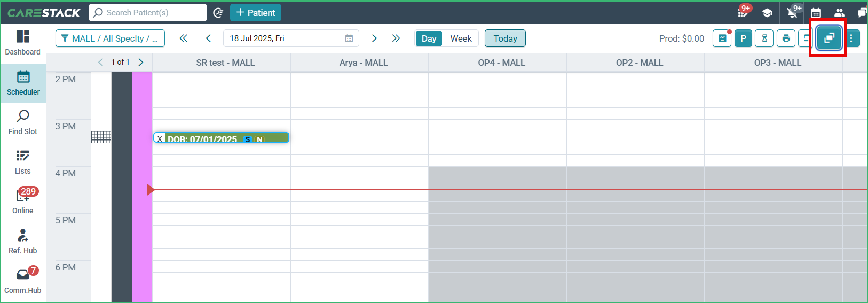Open the chart report button with red dot
The height and width of the screenshot is (303, 868).
722,38
